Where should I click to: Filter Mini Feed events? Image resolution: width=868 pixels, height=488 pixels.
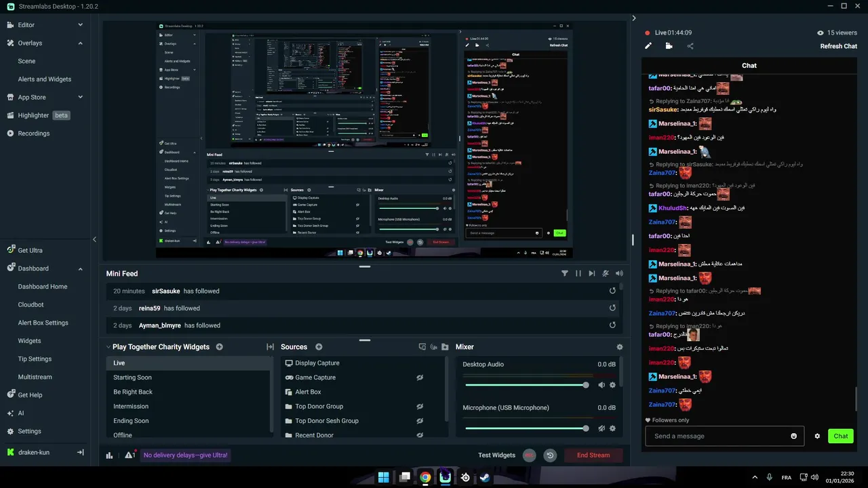(564, 274)
